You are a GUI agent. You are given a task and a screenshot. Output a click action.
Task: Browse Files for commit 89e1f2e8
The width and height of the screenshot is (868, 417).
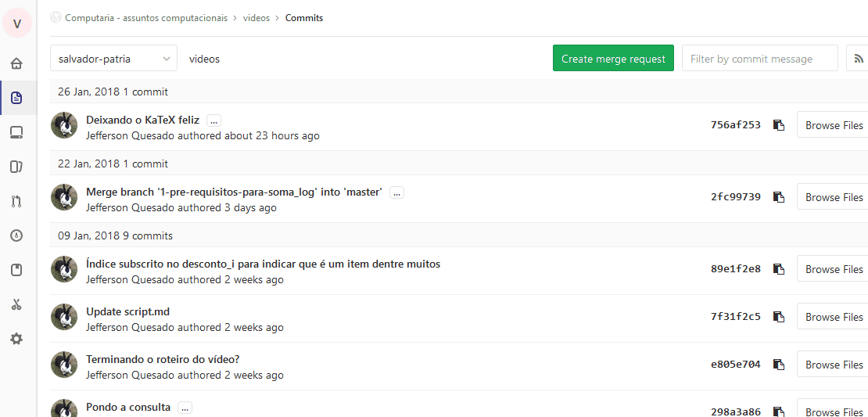tap(833, 268)
